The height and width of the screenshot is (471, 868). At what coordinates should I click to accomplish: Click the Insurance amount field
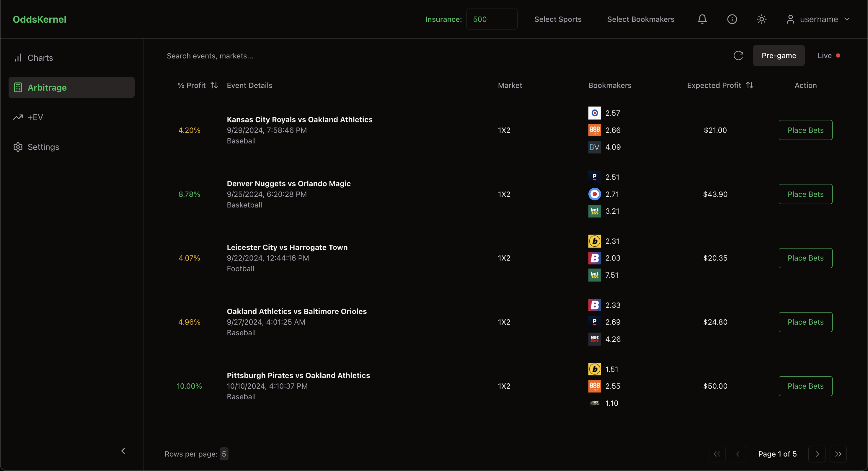pyautogui.click(x=492, y=19)
